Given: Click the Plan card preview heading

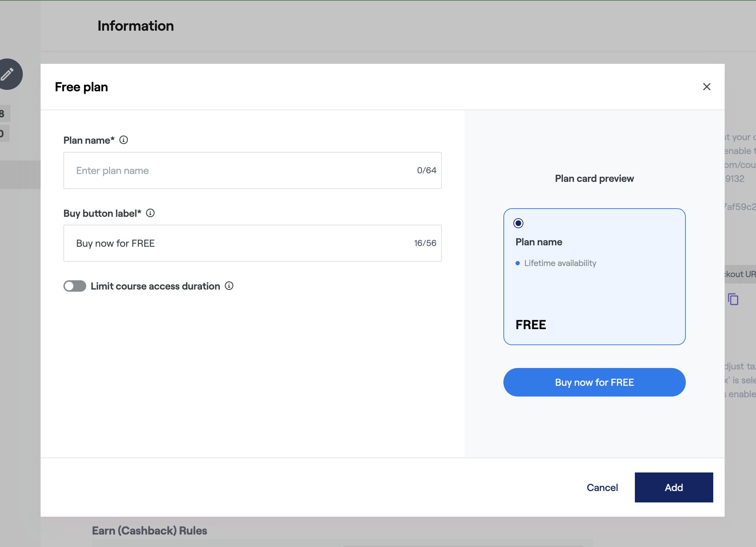Looking at the screenshot, I should [x=594, y=178].
